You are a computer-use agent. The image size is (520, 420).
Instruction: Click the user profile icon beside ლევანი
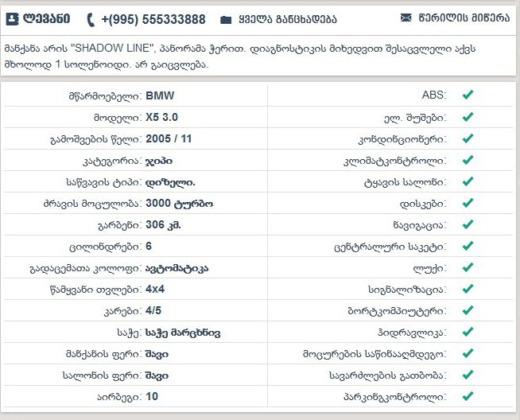pyautogui.click(x=11, y=18)
